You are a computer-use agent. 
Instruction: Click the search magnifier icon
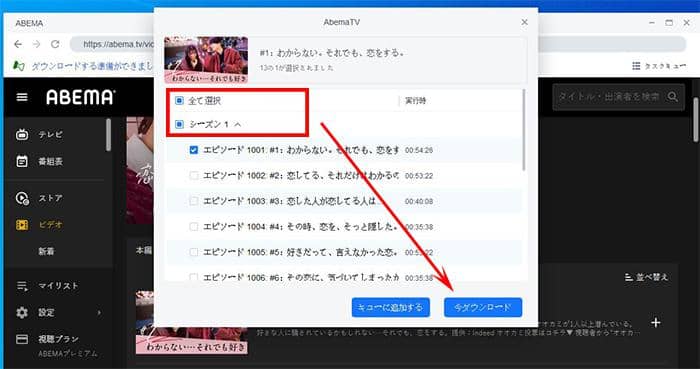pyautogui.click(x=672, y=96)
